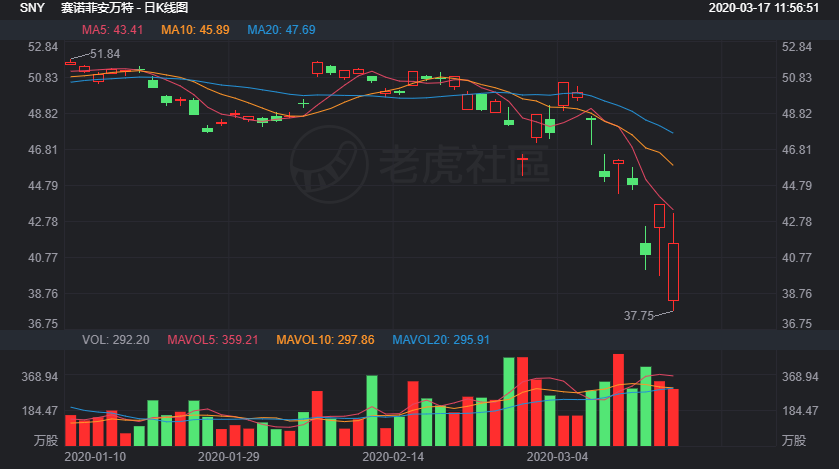The image size is (839, 469).
Task: Click the MAVOL20: 295.91 label
Action: coord(441,340)
